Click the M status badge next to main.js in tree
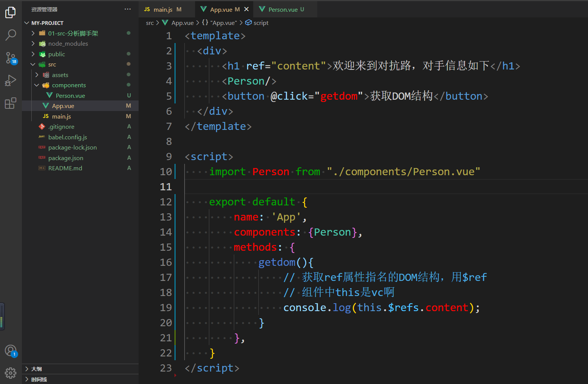 pyautogui.click(x=128, y=116)
